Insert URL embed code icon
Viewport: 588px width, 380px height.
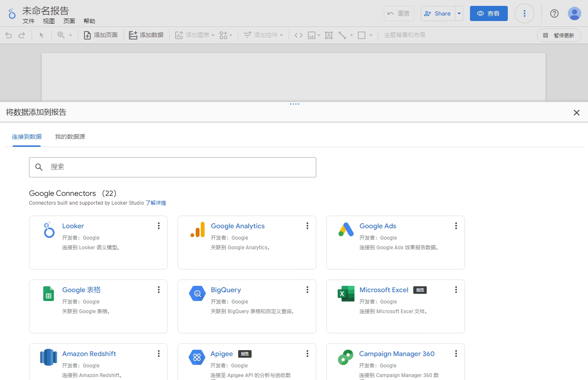tap(299, 35)
